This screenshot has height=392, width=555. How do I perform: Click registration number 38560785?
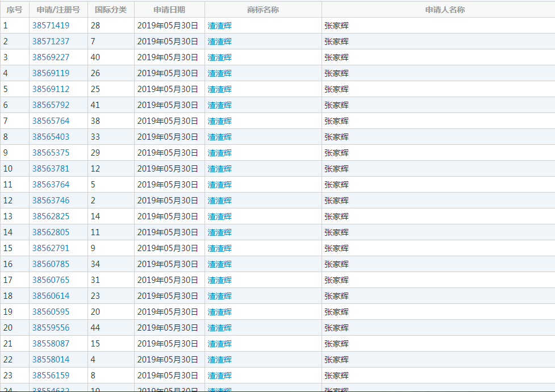click(x=51, y=264)
